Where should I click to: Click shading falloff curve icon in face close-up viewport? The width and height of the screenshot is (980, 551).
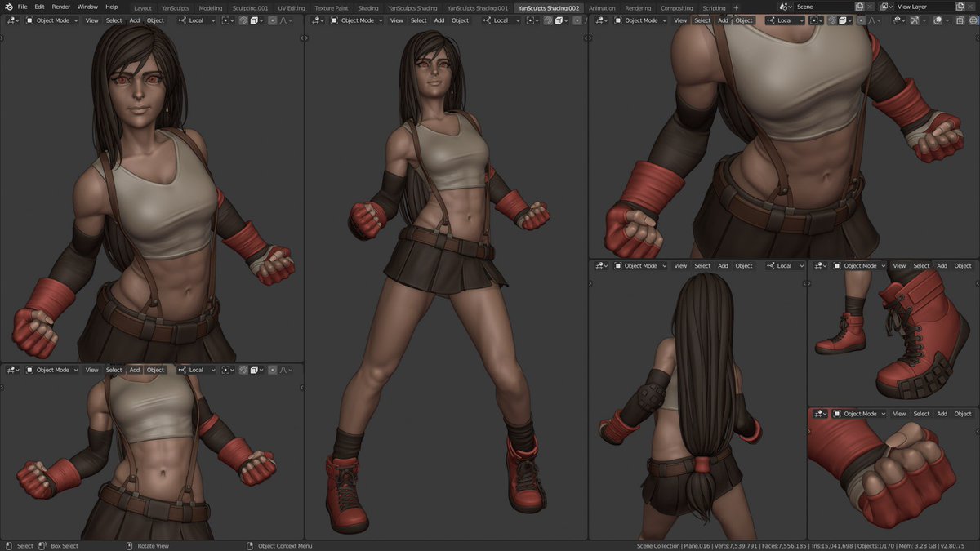tap(285, 20)
